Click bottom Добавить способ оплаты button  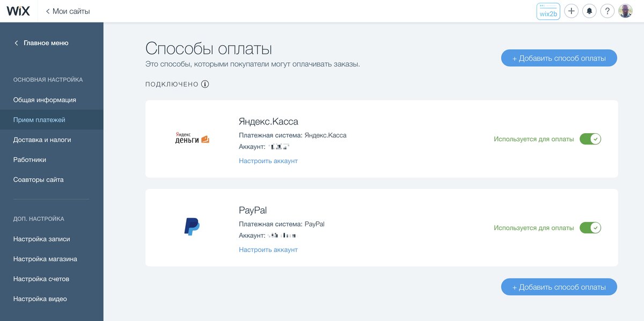[559, 287]
